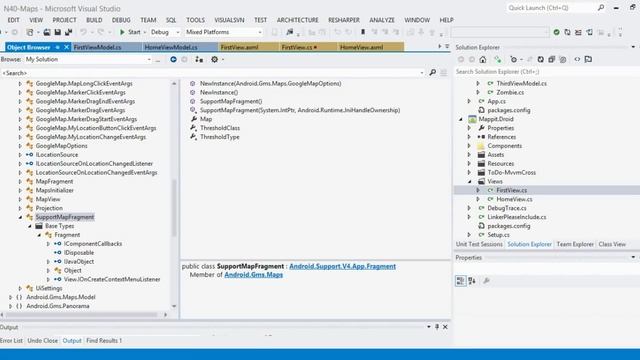Open the Unit Test Sessions tab
This screenshot has width=640, height=360.
479,244
